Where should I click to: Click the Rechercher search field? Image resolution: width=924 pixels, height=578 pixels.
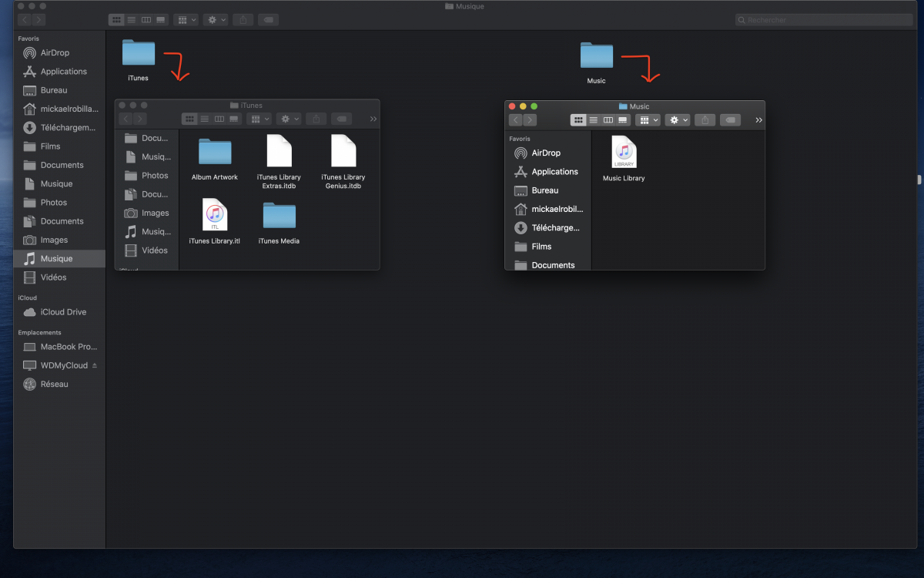point(823,20)
